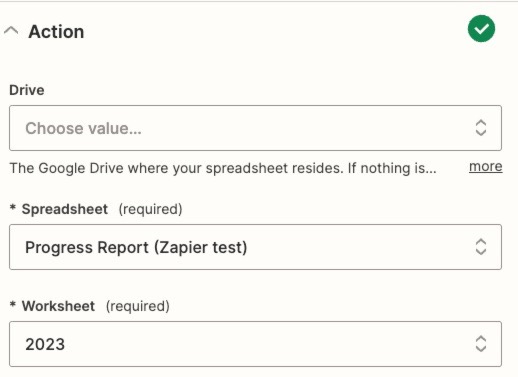Click the Worksheet field up-down arrows
Viewport: 518px width, 377px height.
[x=480, y=344]
